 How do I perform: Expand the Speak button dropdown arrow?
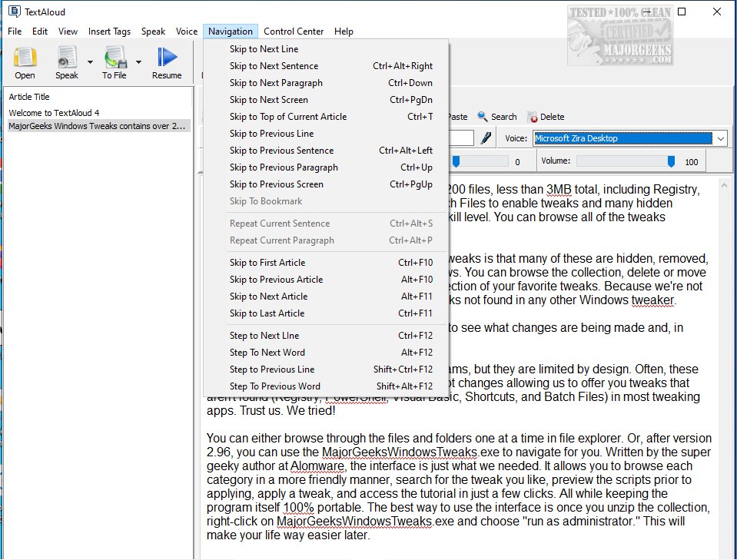tap(90, 61)
